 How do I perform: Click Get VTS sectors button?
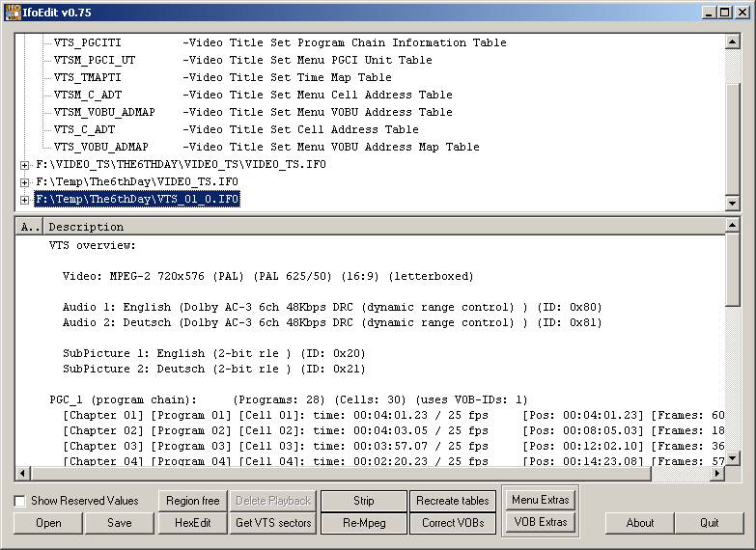(x=273, y=523)
